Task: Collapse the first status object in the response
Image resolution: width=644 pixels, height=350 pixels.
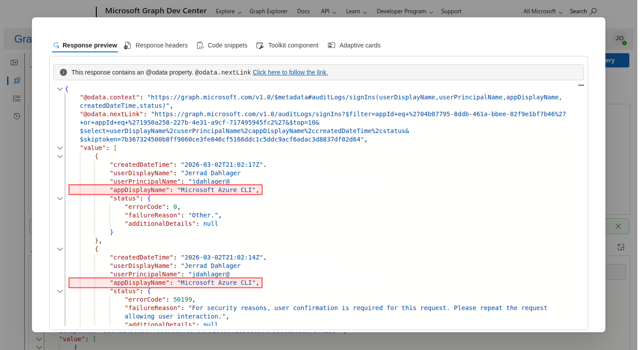Action: (60, 198)
